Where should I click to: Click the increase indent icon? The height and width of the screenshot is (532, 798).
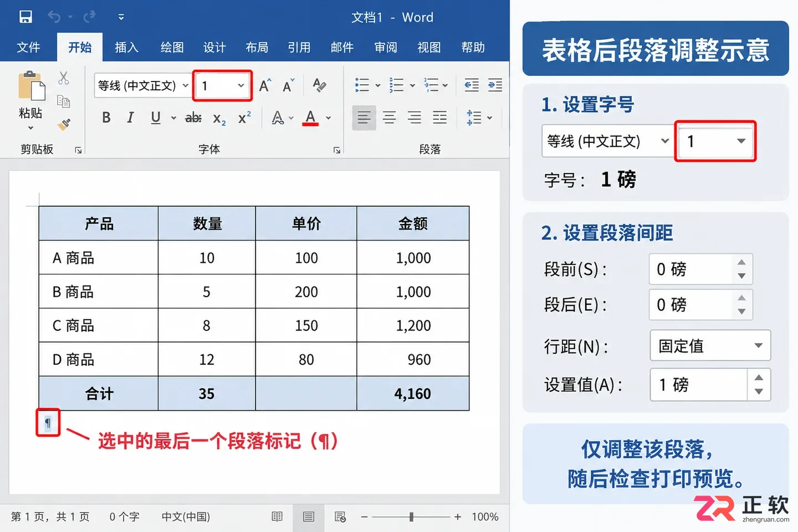[x=495, y=85]
